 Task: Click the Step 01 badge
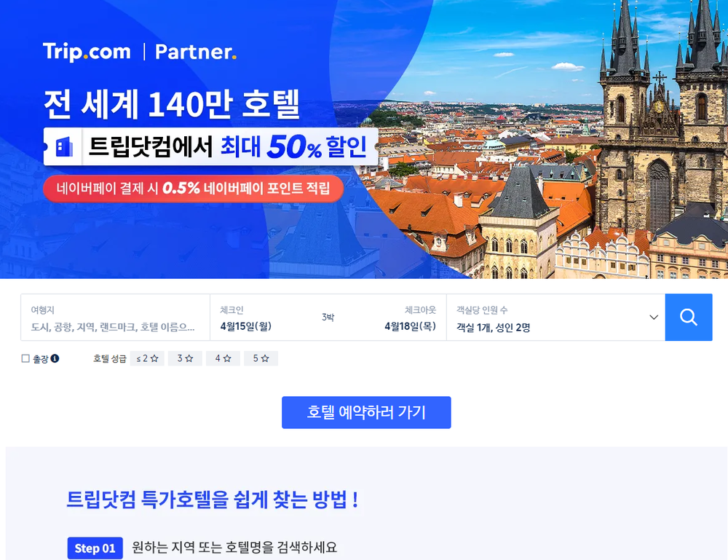pos(95,548)
